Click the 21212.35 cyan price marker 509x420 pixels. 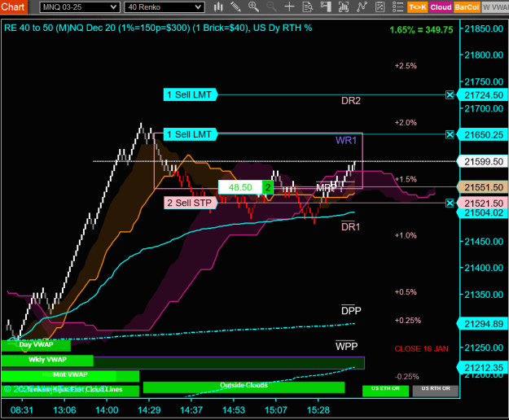click(x=482, y=368)
